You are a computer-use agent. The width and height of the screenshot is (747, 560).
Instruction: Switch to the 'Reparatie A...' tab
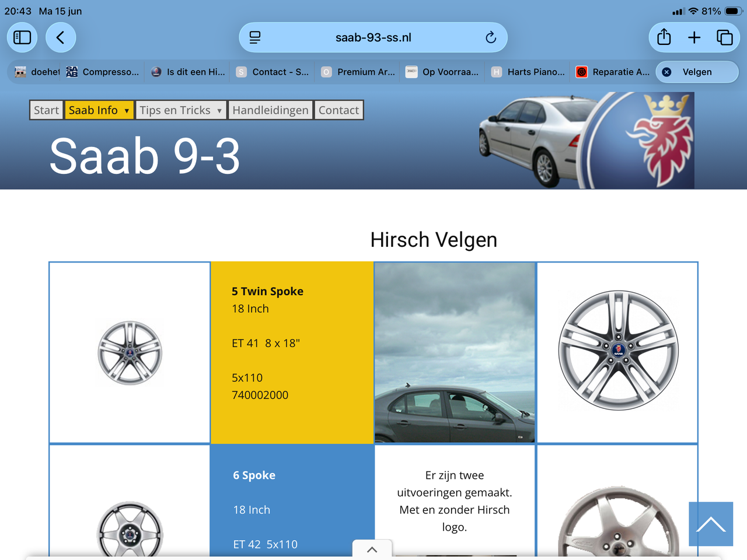613,72
